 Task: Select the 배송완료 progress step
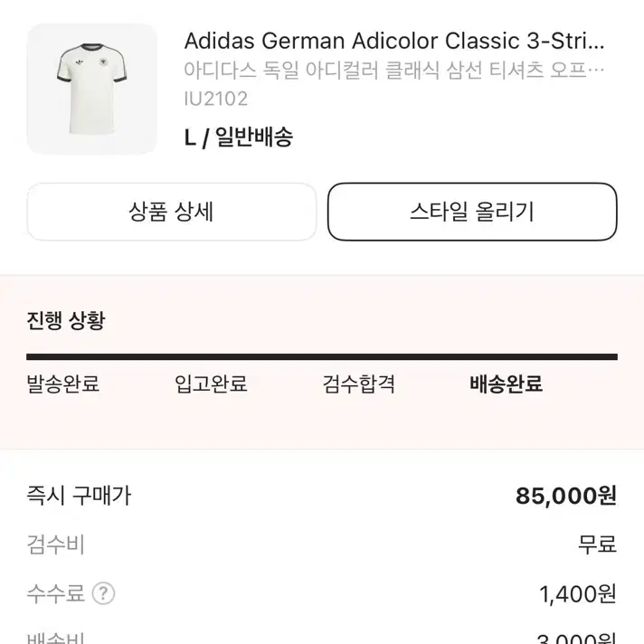506,384
